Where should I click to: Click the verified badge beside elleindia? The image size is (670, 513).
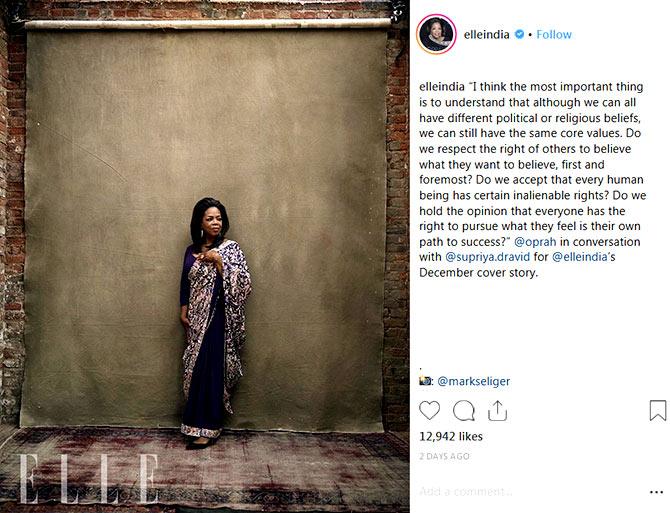coord(519,34)
